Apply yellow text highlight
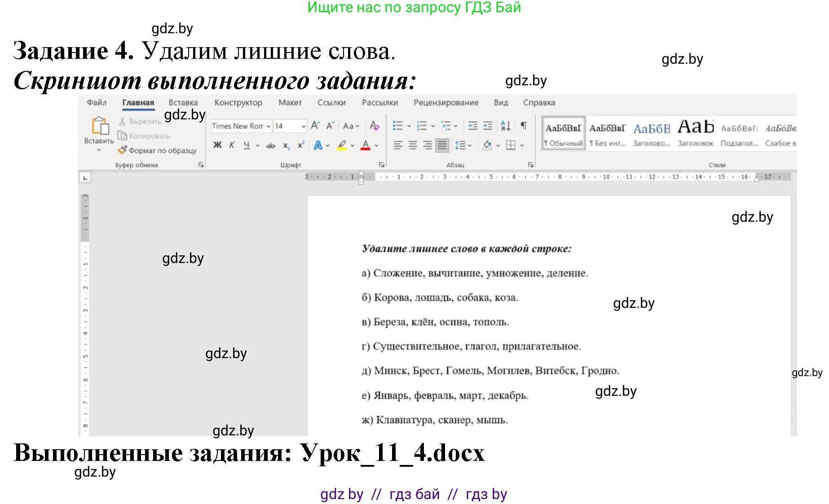Screen dimensions: 829x504 tap(341, 145)
